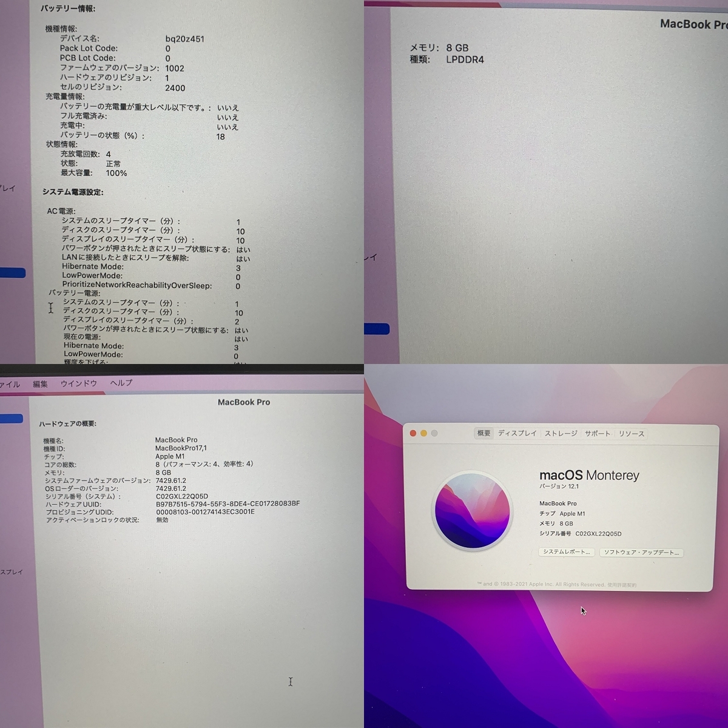
Task: Open the サポート tab
Action: (598, 434)
